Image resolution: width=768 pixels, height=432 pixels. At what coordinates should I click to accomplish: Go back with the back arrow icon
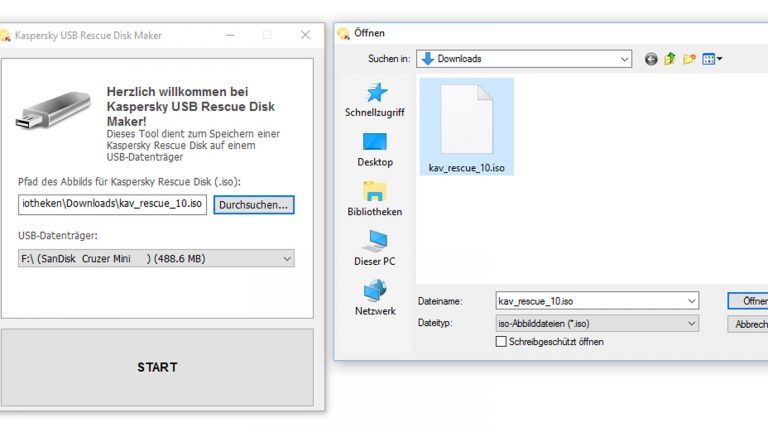[x=651, y=59]
